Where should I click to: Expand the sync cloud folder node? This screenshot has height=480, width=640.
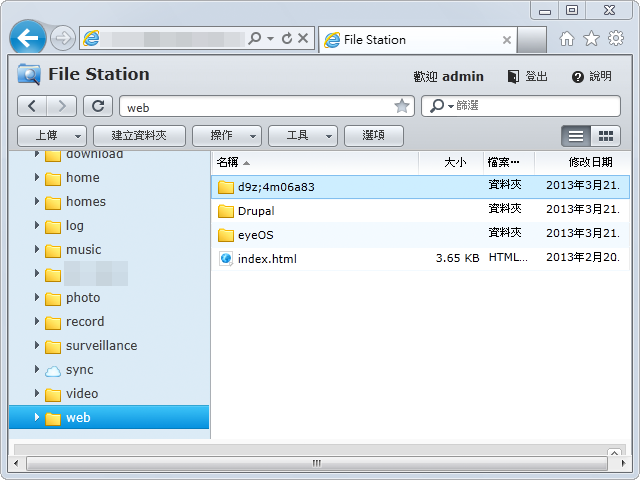tap(37, 369)
